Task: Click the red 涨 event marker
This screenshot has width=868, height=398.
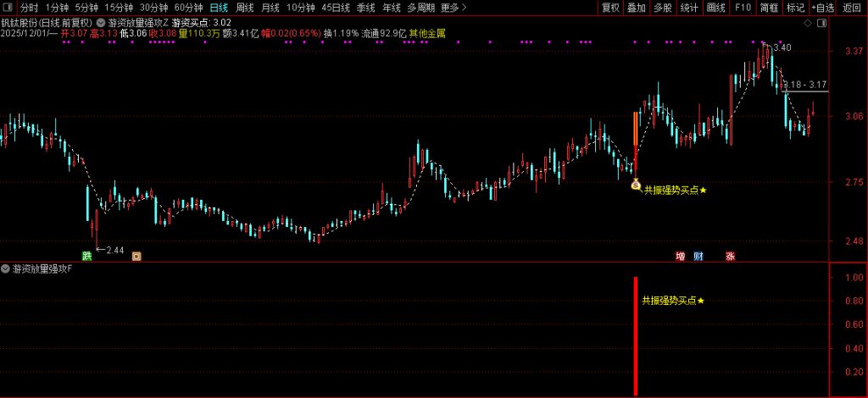Action: (x=730, y=256)
